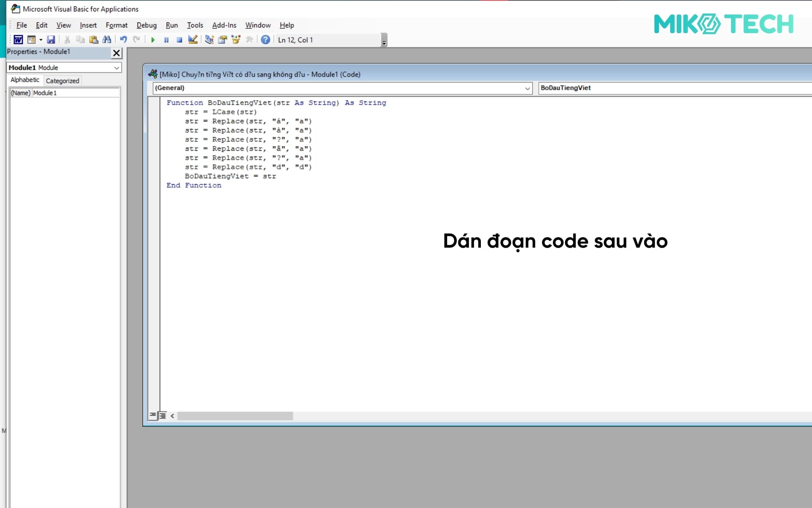Open the Debug menu

(x=146, y=25)
